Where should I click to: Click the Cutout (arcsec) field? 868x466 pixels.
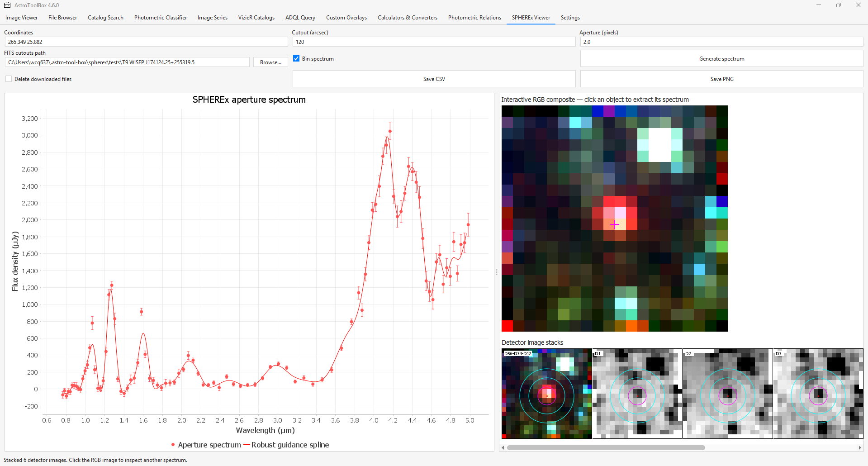434,42
